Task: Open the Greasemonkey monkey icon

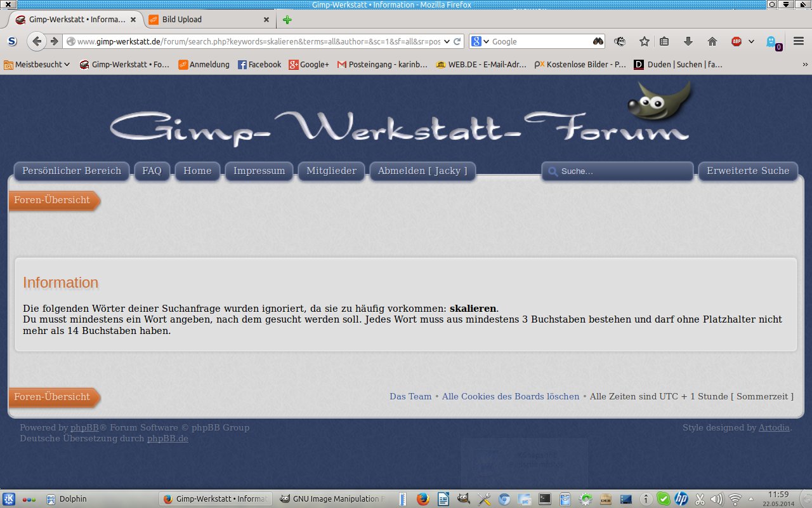Action: [x=620, y=41]
